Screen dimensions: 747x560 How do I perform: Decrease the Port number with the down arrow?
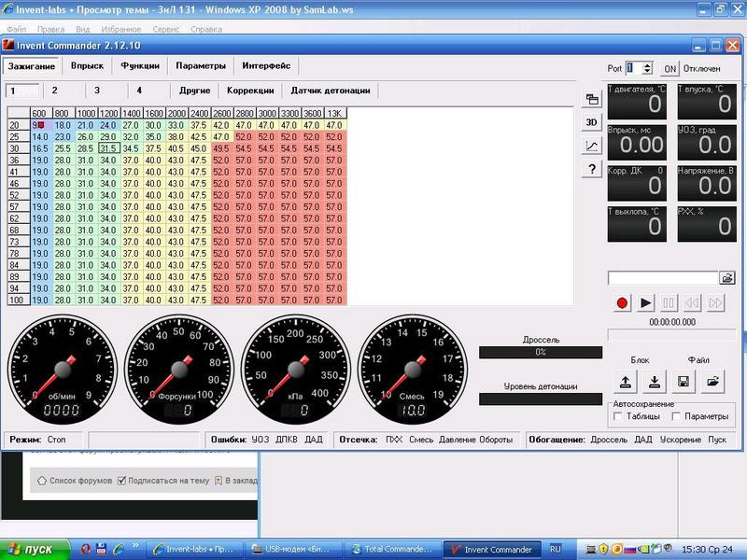click(x=647, y=72)
